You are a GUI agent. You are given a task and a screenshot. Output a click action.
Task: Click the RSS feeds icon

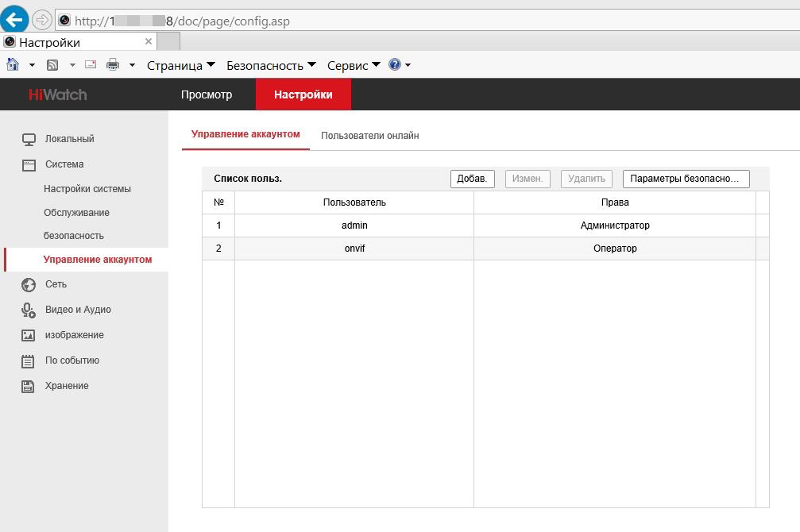(x=52, y=65)
